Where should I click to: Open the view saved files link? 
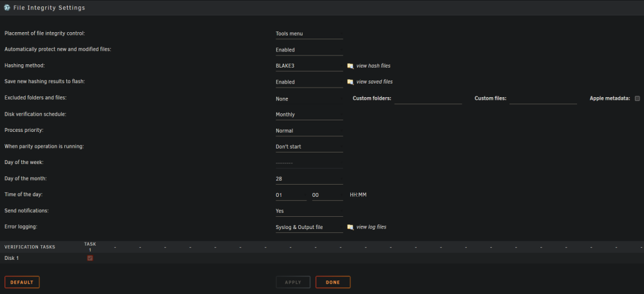tap(375, 82)
